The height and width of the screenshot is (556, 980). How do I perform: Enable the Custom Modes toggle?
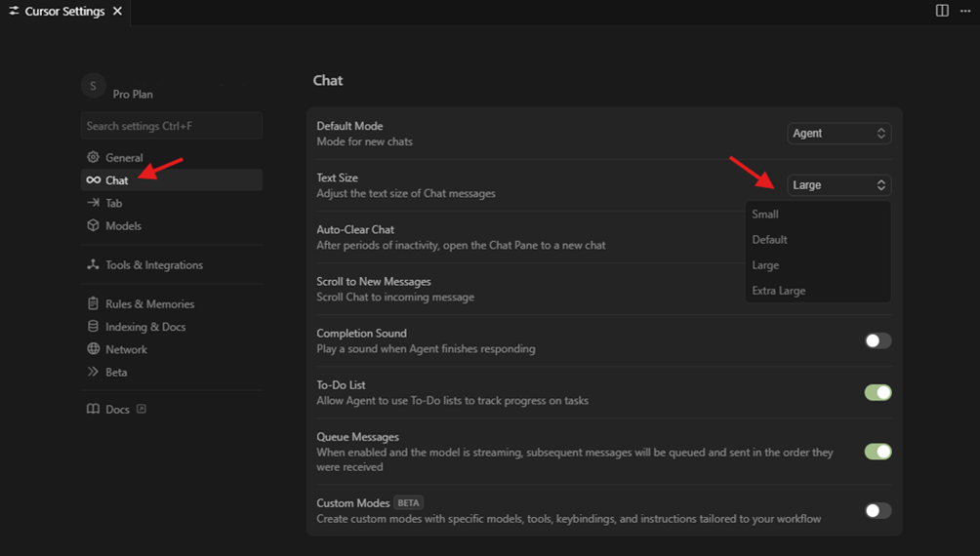[x=878, y=510]
